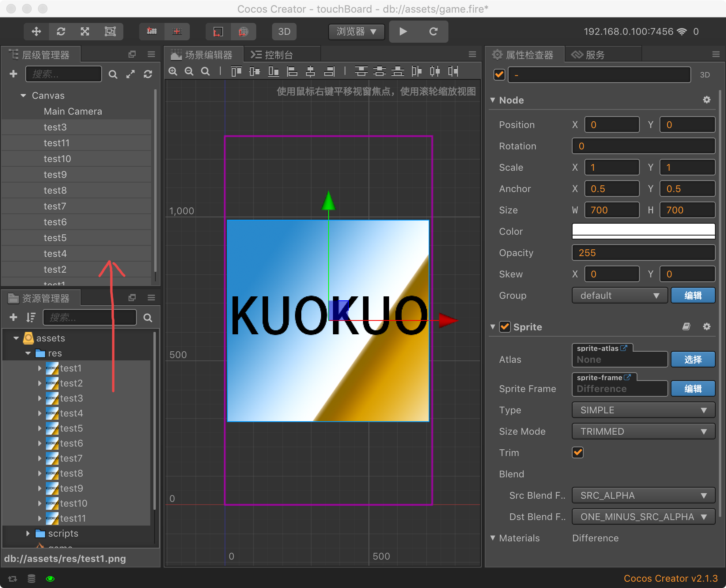
Task: Refresh the node hierarchy panel
Action: [x=148, y=74]
